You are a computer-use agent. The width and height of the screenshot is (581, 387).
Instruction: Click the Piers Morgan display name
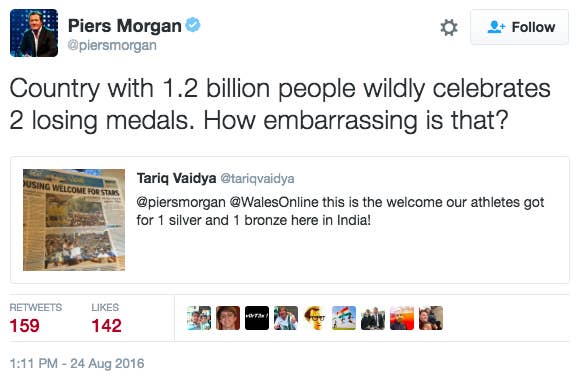[124, 26]
